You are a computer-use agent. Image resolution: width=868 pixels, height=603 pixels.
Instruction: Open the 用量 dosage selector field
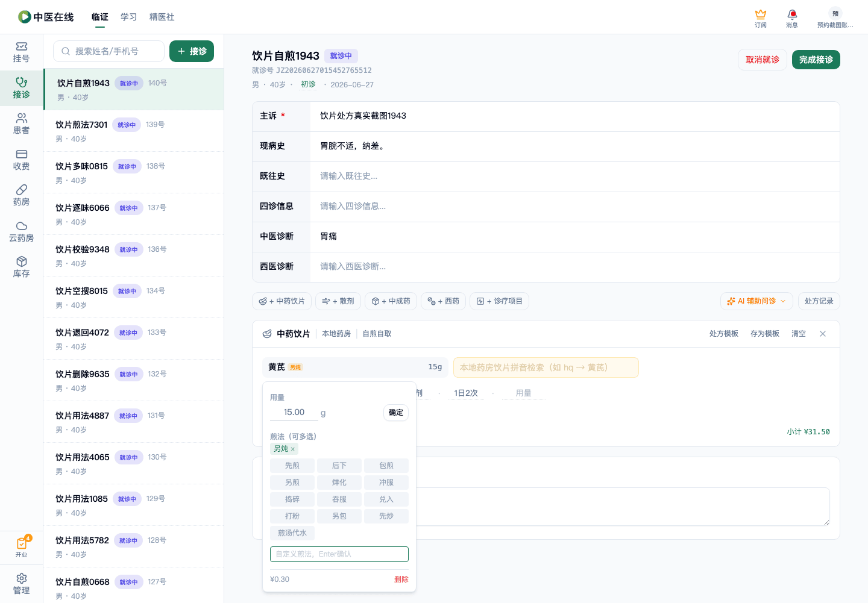pyautogui.click(x=523, y=393)
